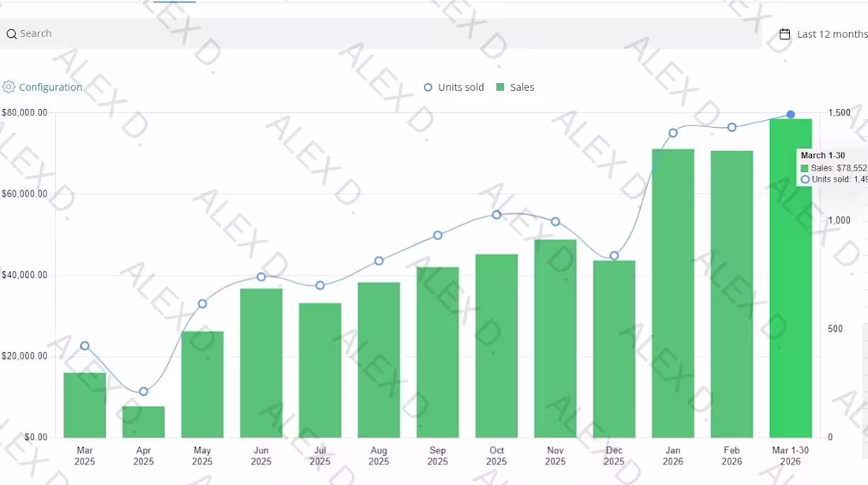Screen dimensions: 868x485
Task: Click the $40,000.00 axis label
Action: [25, 275]
